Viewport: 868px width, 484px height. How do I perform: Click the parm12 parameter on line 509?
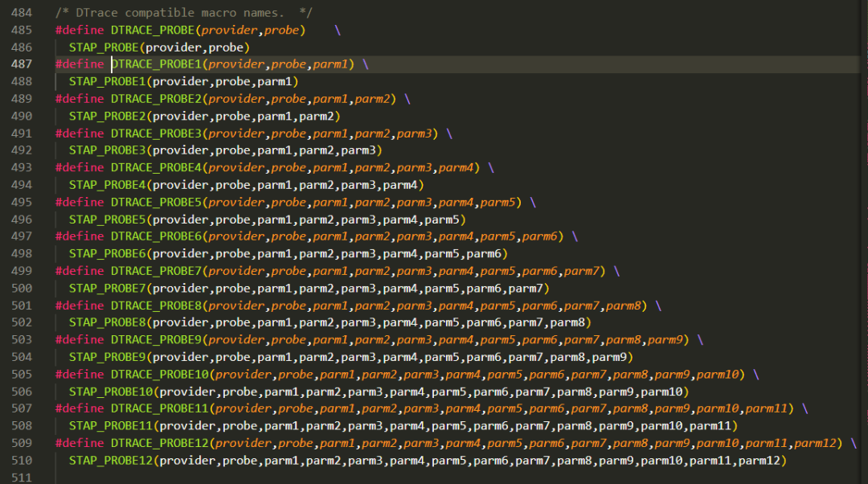click(815, 443)
